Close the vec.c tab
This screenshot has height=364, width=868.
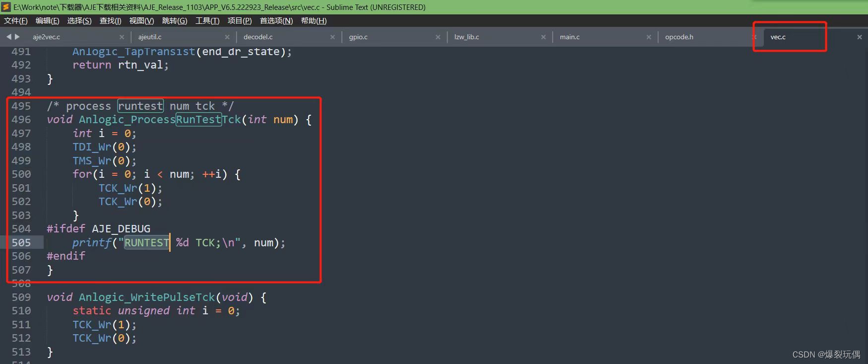860,37
